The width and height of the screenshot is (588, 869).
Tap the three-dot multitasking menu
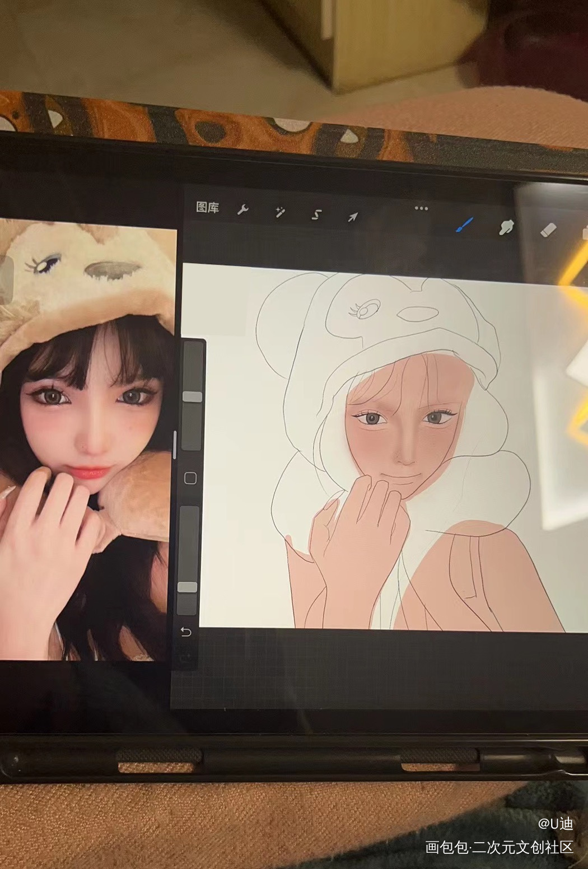[x=421, y=208]
